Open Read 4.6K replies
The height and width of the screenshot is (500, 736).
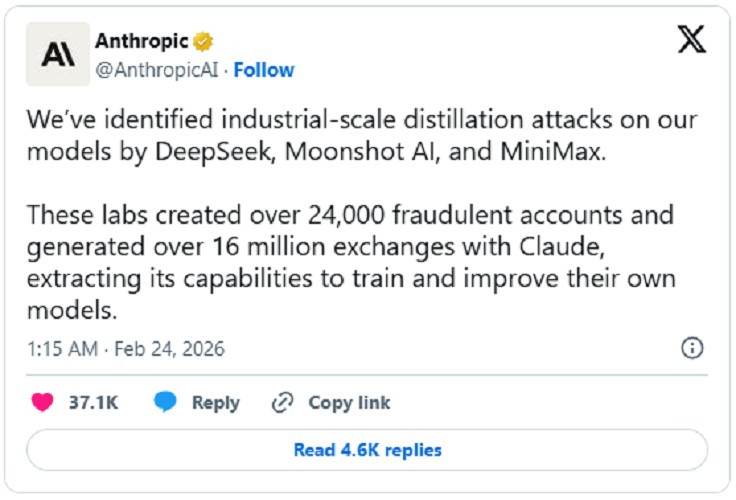click(x=367, y=450)
